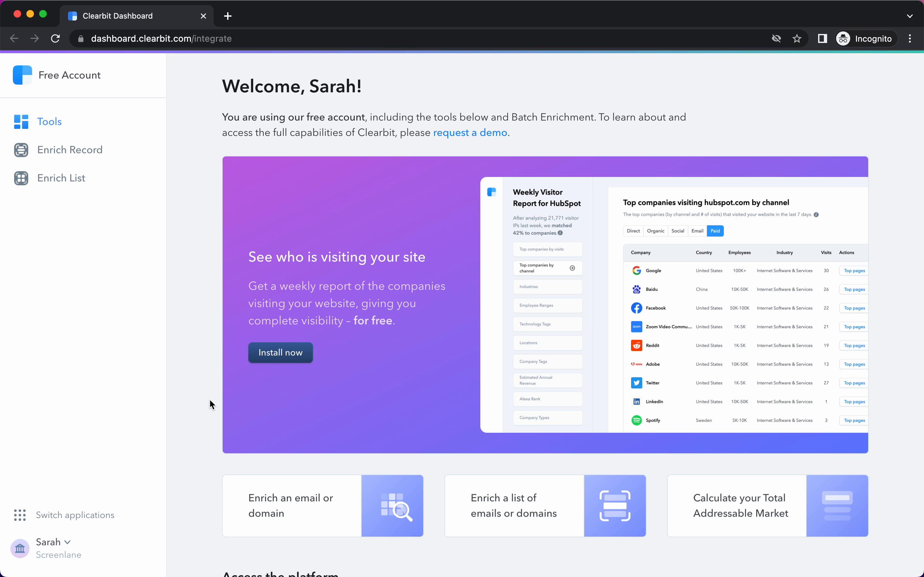Click the browser extensions icon
The height and width of the screenshot is (577, 924).
(x=823, y=38)
